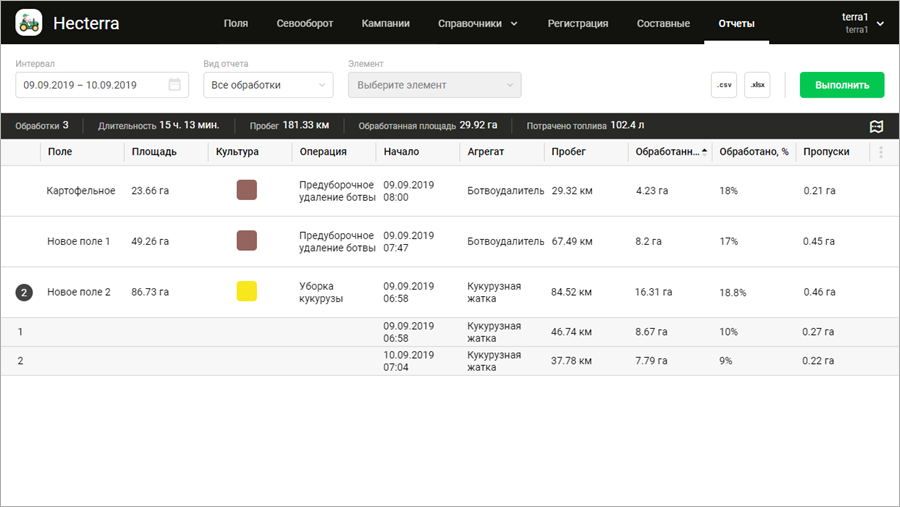Click the brown culture swatch for Картофельное
The width and height of the screenshot is (900, 507).
tap(247, 190)
